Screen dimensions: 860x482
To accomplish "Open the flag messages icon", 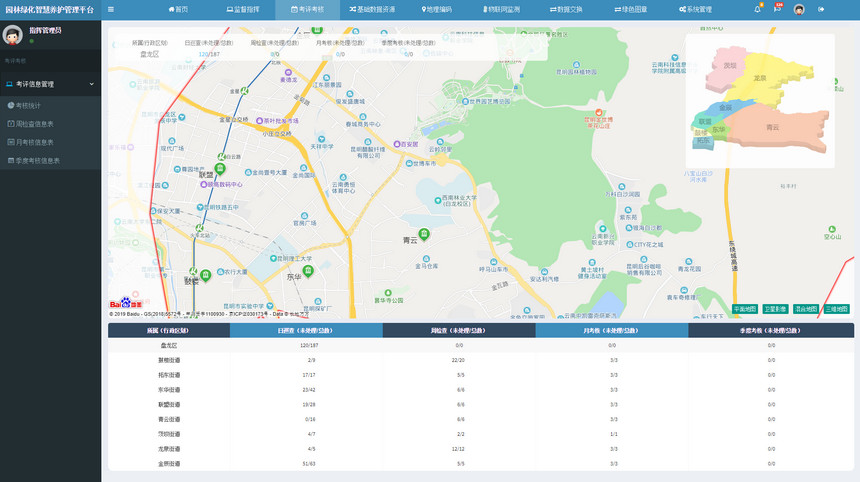I will [x=777, y=9].
